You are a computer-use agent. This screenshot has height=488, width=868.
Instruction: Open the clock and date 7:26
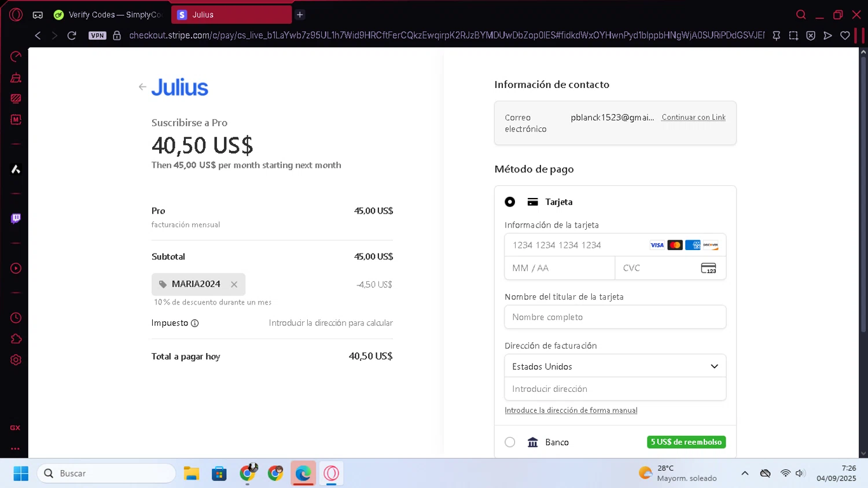point(836,474)
